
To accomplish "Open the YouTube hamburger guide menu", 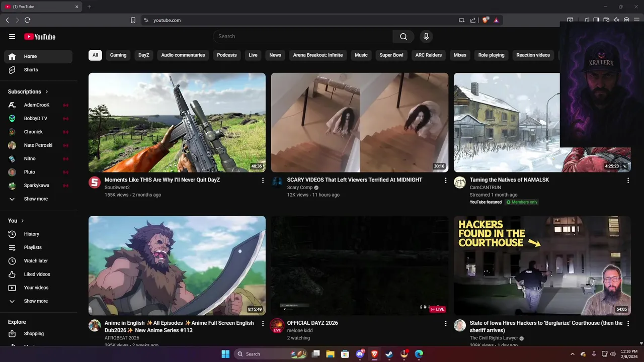I will tap(12, 36).
